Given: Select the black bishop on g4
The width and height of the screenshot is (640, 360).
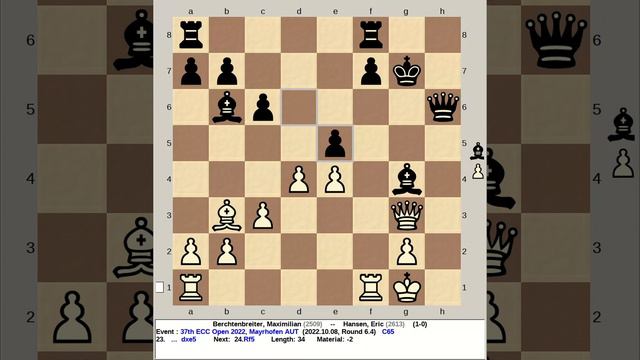Looking at the screenshot, I should [x=407, y=179].
